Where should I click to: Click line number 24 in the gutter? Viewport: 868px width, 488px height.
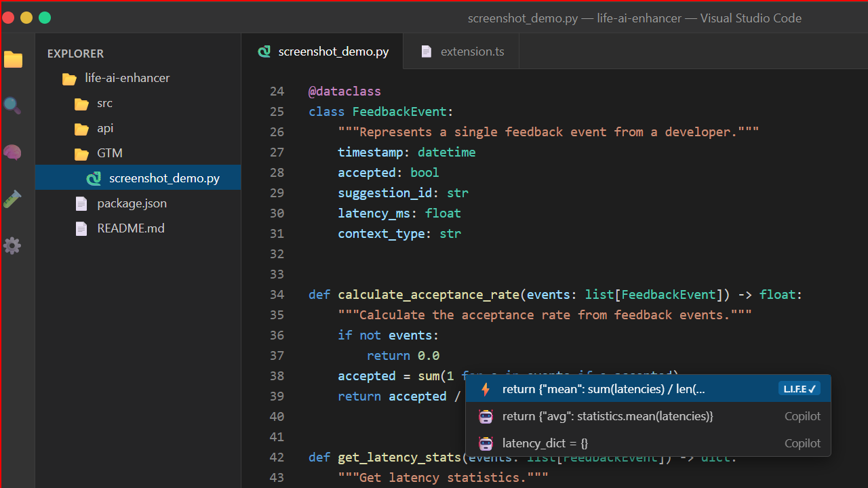click(277, 91)
